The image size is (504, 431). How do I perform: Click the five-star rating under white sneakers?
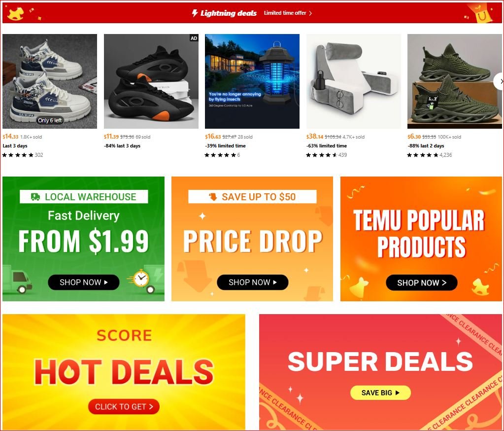point(18,155)
